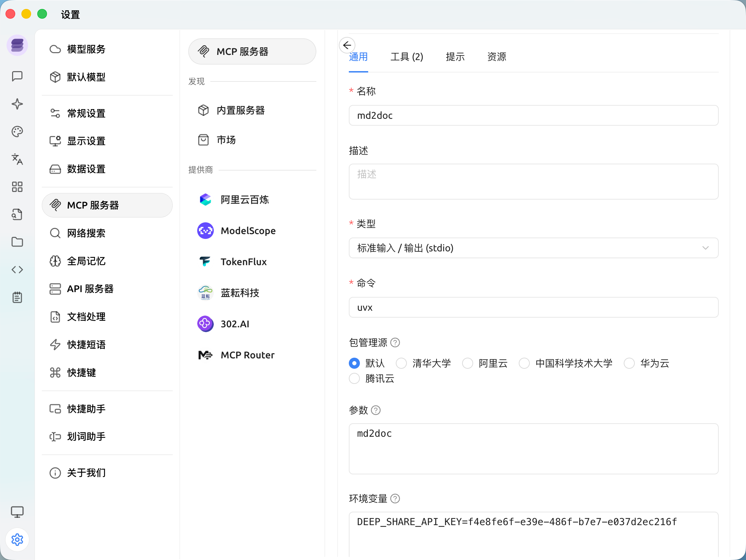Screen dimensions: 746x560
Task: Click help icon next to 环境变量
Action: (x=395, y=499)
